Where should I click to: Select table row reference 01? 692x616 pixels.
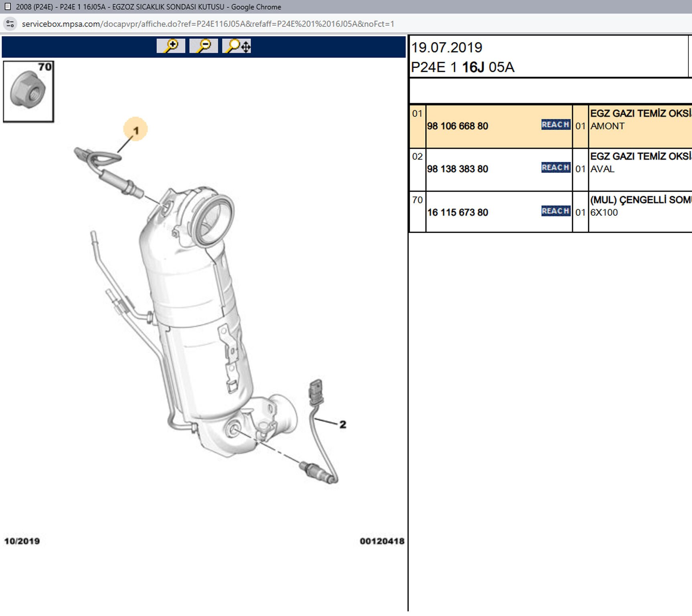click(x=417, y=114)
